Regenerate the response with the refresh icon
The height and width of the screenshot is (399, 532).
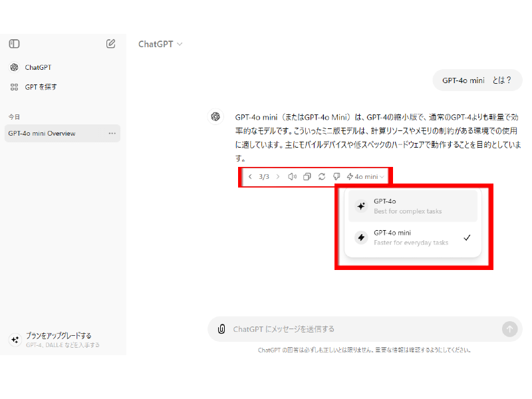point(322,177)
